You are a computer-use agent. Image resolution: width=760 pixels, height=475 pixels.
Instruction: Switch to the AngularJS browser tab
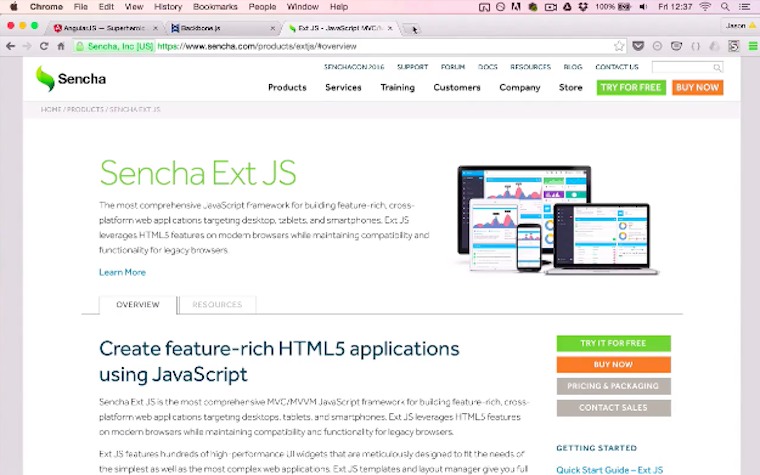tap(104, 28)
